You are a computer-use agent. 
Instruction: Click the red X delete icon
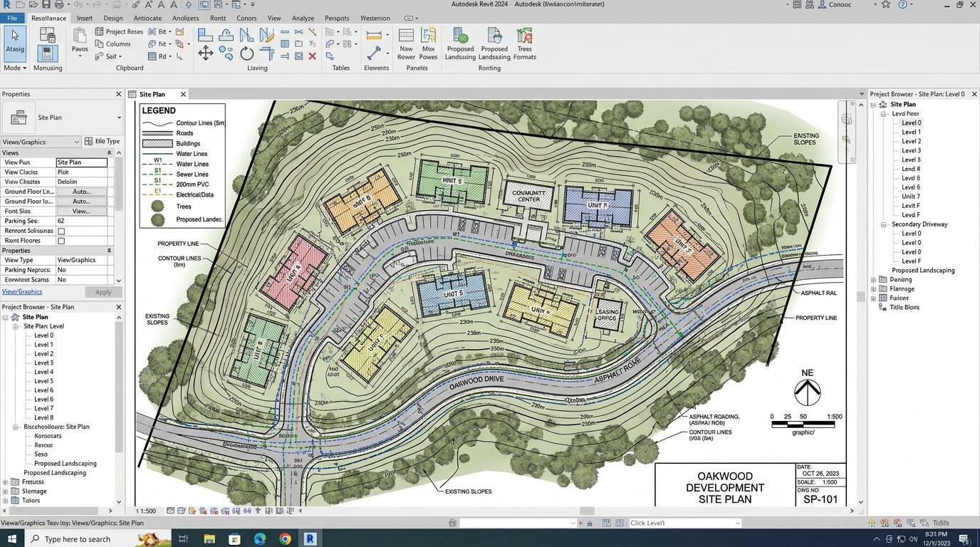click(x=312, y=56)
